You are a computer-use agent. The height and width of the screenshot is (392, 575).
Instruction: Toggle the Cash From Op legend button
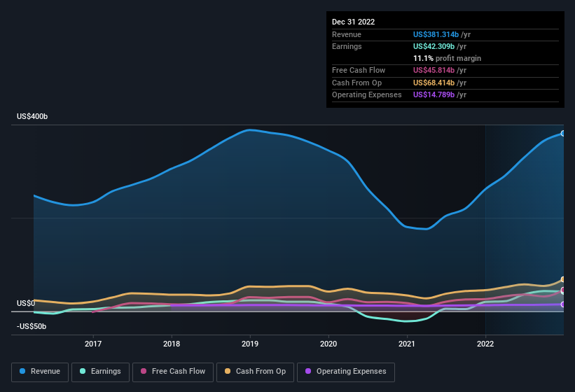click(x=255, y=372)
